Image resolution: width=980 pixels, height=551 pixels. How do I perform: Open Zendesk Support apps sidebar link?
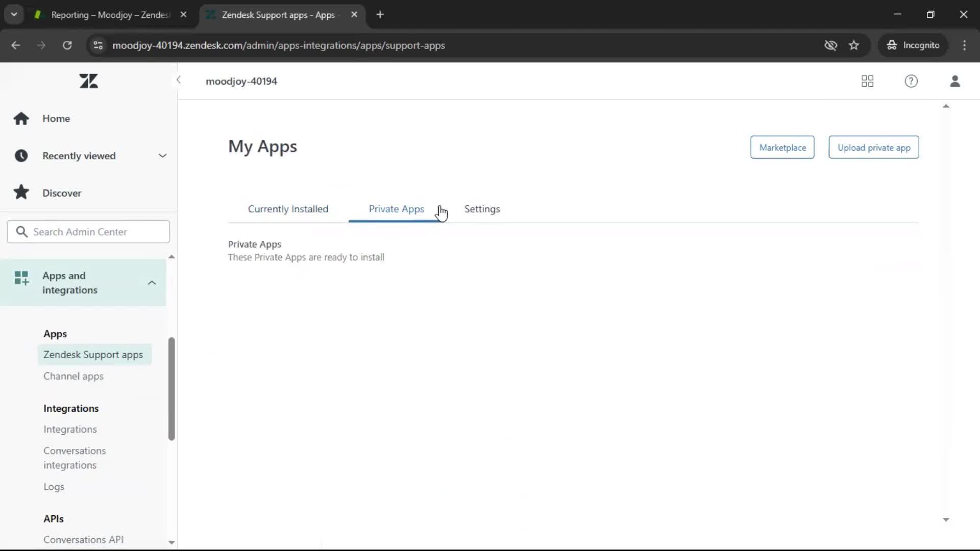pyautogui.click(x=94, y=355)
